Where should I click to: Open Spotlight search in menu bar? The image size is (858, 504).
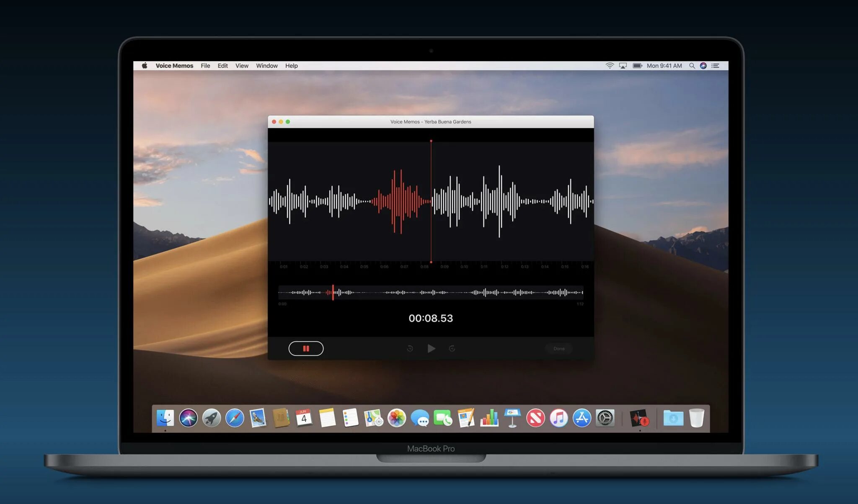tap(692, 66)
